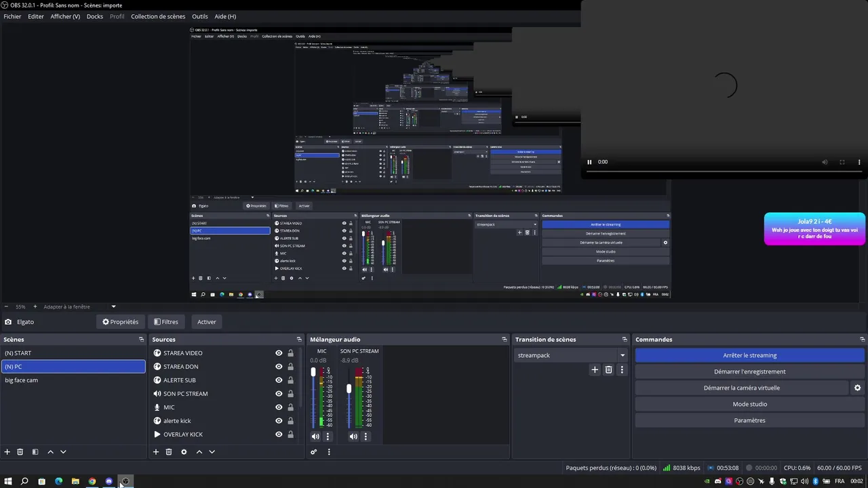Open advanced audio properties gears icon

pyautogui.click(x=314, y=452)
